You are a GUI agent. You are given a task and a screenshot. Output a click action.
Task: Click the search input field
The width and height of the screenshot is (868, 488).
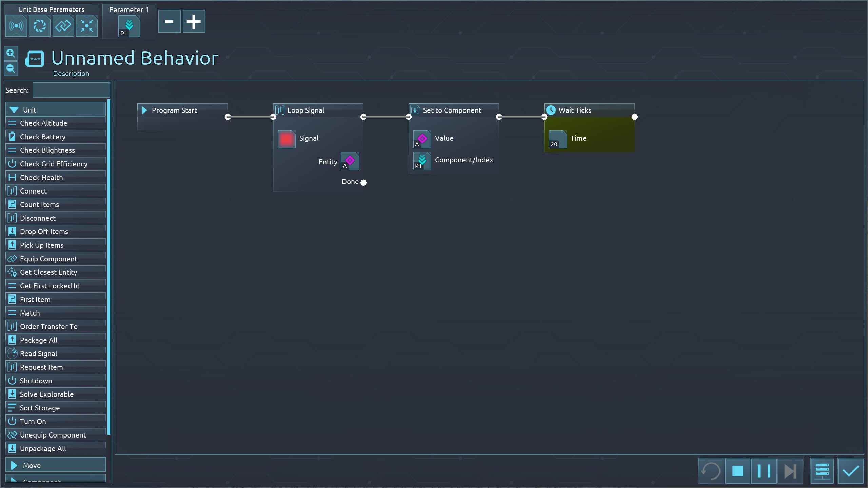click(71, 90)
